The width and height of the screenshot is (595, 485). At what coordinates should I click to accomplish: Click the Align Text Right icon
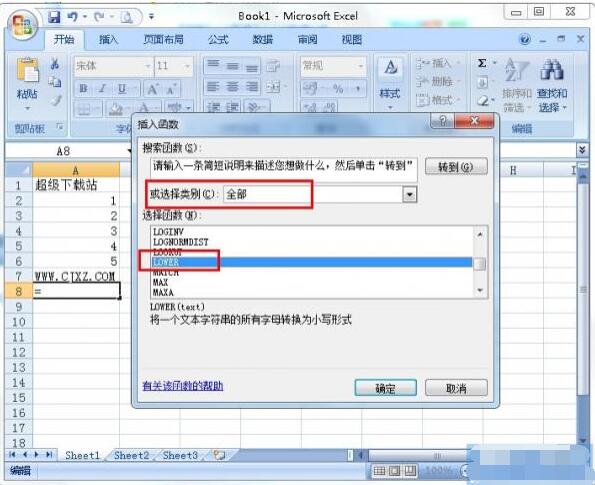point(252,88)
